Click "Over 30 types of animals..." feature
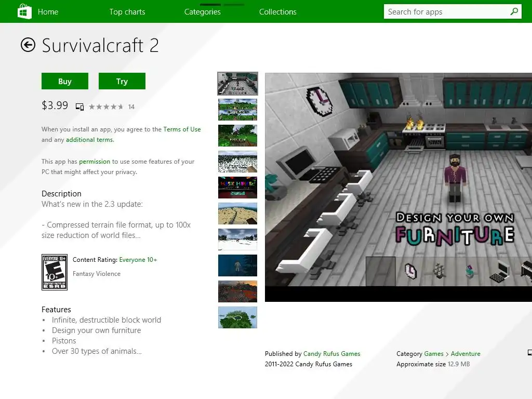532x399 pixels. pyautogui.click(x=97, y=351)
